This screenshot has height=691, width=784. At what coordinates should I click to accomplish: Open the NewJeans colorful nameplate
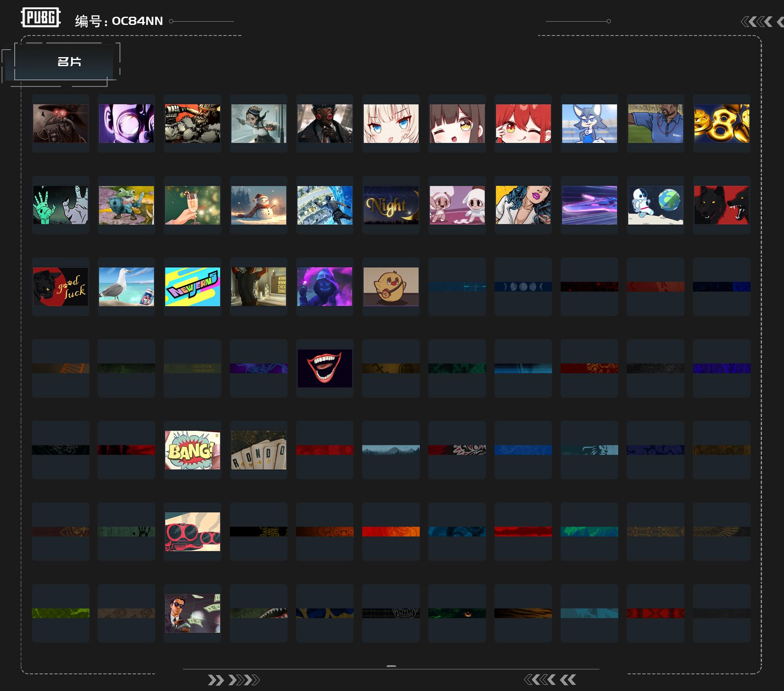[193, 287]
